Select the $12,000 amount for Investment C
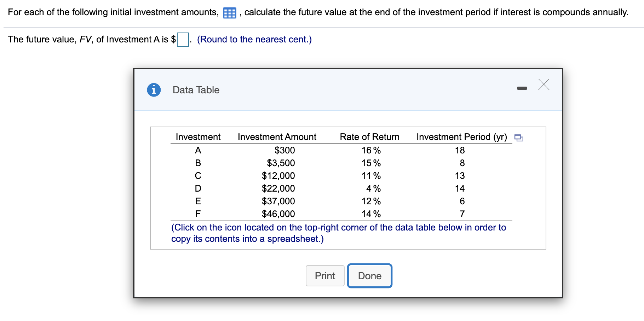The image size is (644, 321). pos(278,175)
